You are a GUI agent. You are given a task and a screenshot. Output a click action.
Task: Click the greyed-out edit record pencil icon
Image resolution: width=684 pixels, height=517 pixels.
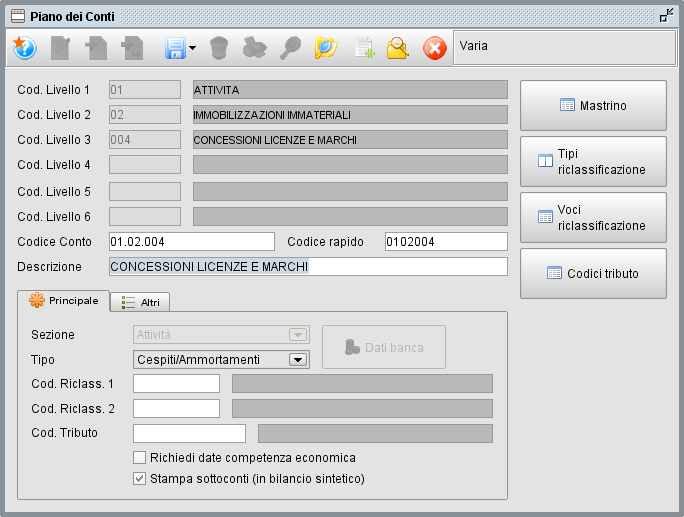(61, 48)
